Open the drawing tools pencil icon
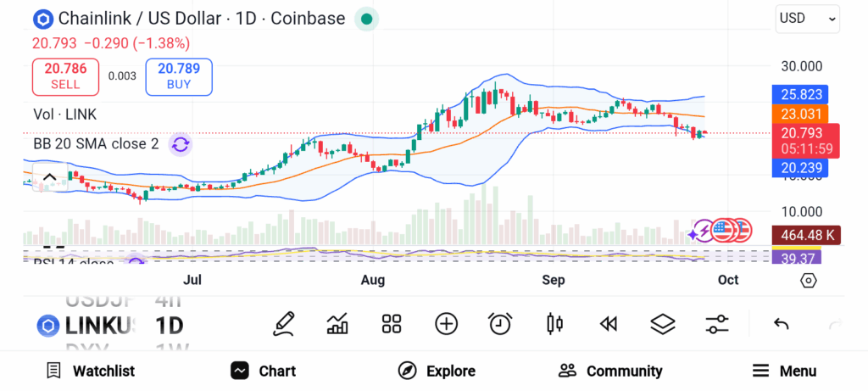This screenshot has width=868, height=391. (x=284, y=323)
